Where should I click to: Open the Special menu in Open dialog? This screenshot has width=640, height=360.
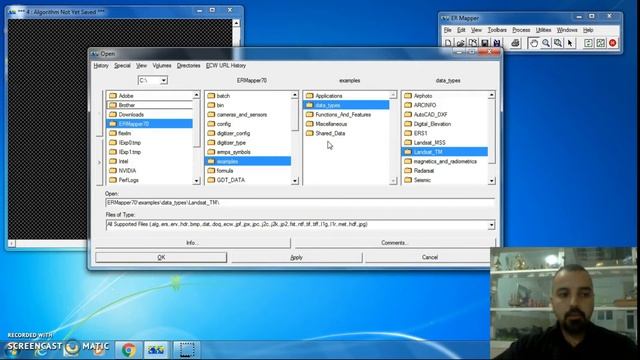[122, 65]
